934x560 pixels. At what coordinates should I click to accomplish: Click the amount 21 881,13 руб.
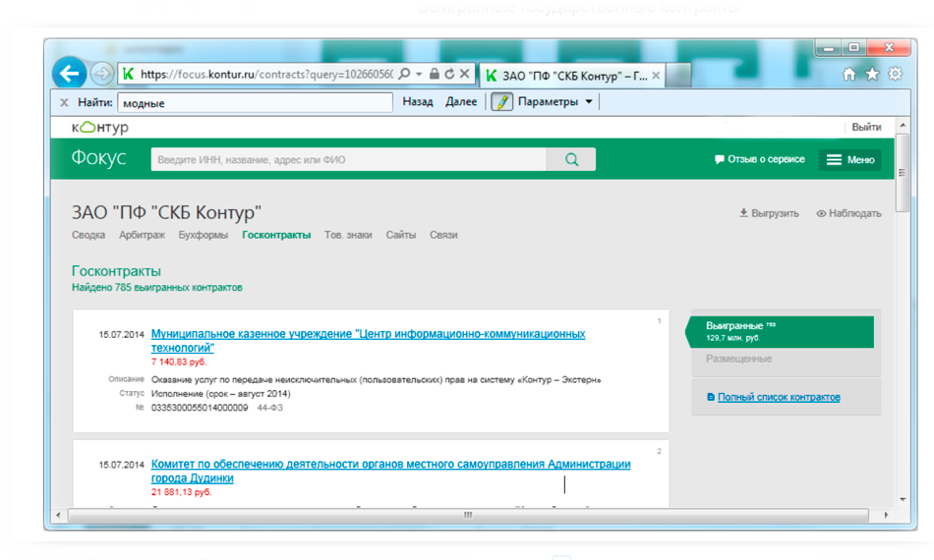(181, 492)
